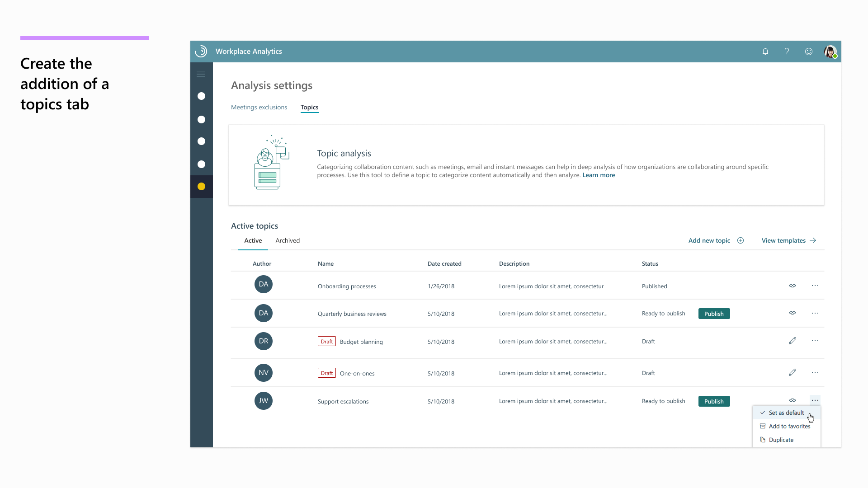The image size is (868, 488).
Task: Publish the Quarterly business reviews topic
Action: [x=714, y=314]
